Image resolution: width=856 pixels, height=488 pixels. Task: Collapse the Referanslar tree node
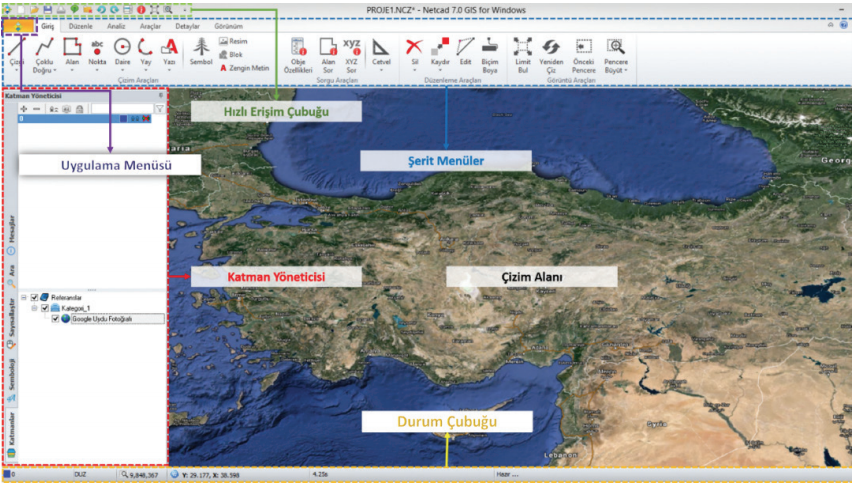tap(24, 297)
